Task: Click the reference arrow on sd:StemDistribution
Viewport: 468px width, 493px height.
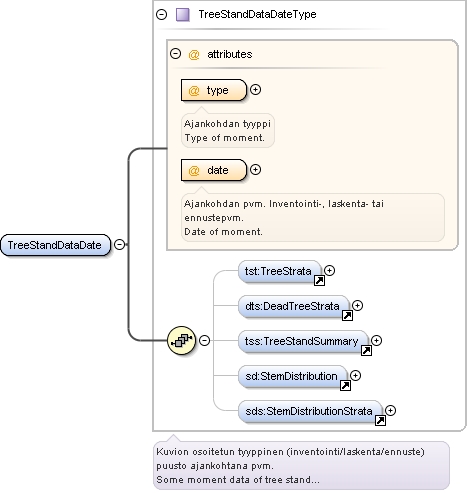Action: coord(345,385)
